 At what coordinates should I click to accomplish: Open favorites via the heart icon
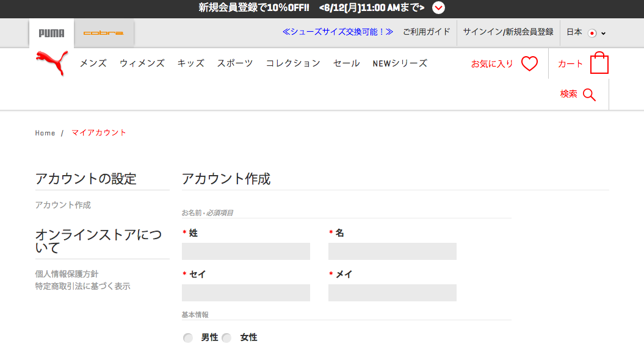point(529,63)
